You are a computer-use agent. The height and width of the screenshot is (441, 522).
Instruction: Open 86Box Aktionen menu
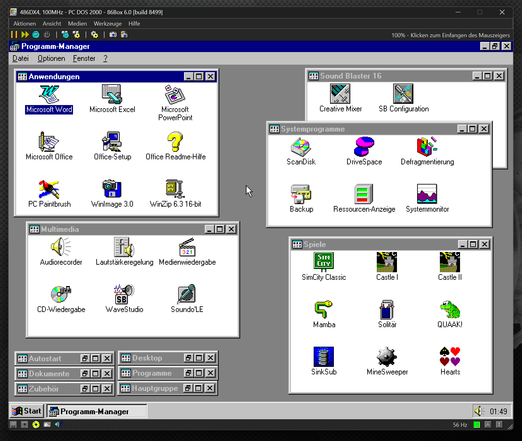pyautogui.click(x=24, y=24)
